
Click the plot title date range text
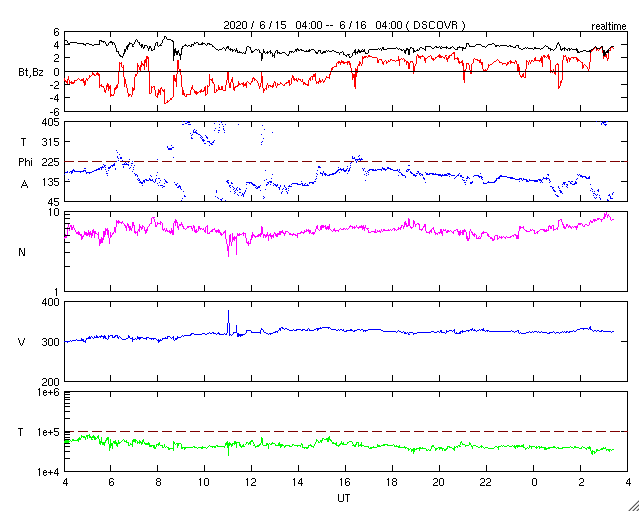(x=344, y=25)
